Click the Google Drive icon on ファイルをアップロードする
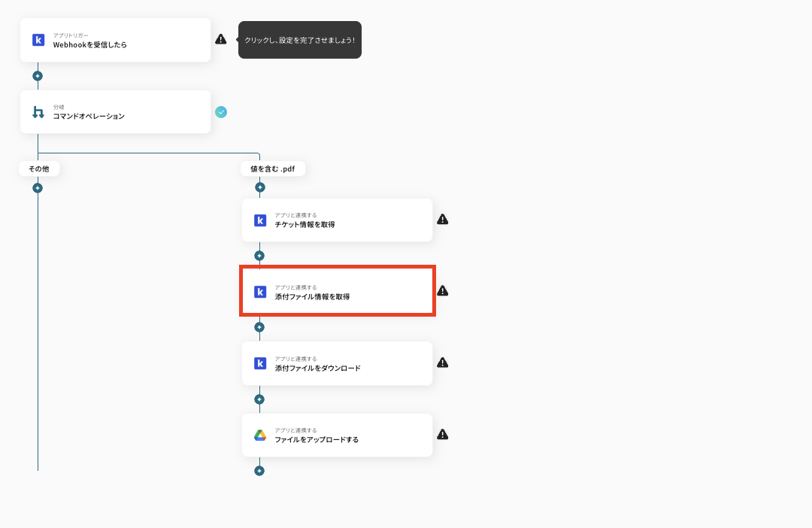 coord(260,435)
